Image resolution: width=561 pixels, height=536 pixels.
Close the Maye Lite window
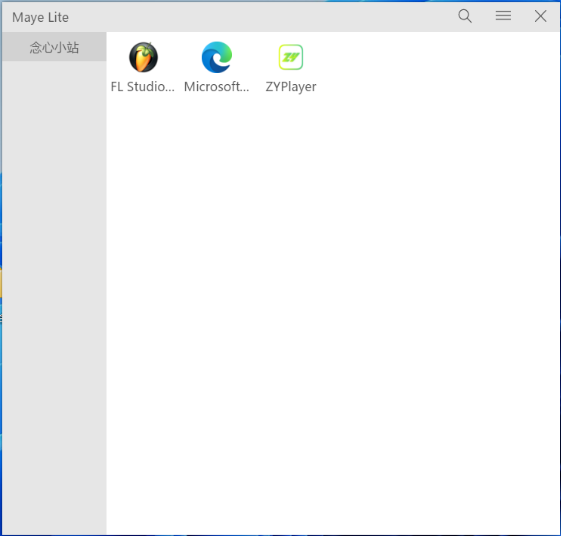(x=540, y=16)
